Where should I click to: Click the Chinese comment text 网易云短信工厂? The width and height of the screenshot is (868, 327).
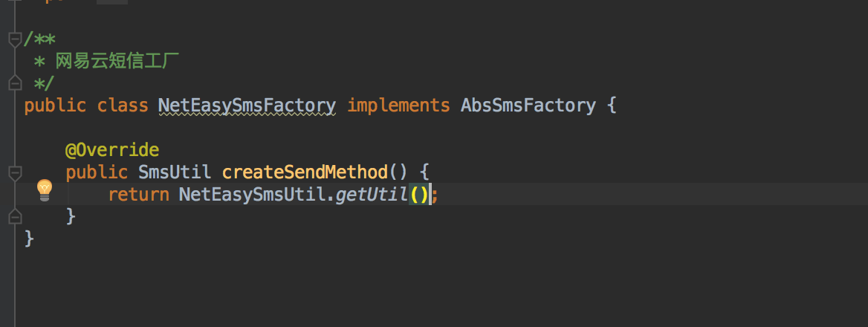pyautogui.click(x=117, y=61)
